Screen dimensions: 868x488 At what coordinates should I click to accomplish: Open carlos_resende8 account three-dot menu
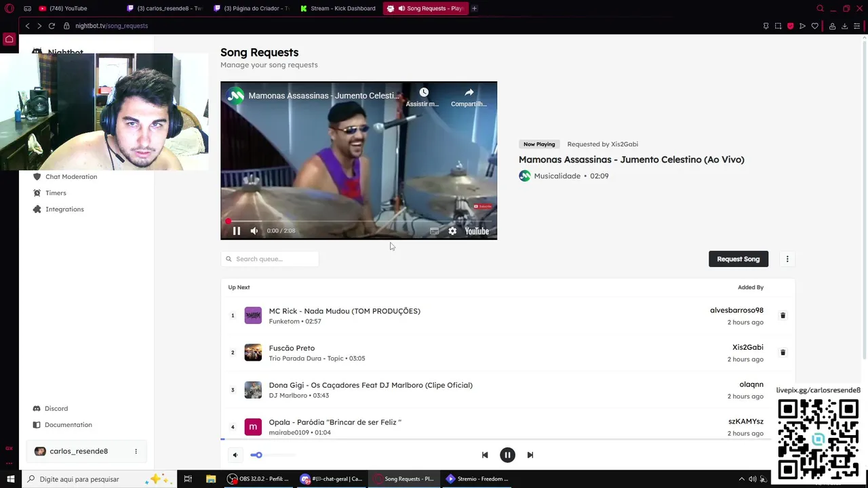tap(136, 451)
